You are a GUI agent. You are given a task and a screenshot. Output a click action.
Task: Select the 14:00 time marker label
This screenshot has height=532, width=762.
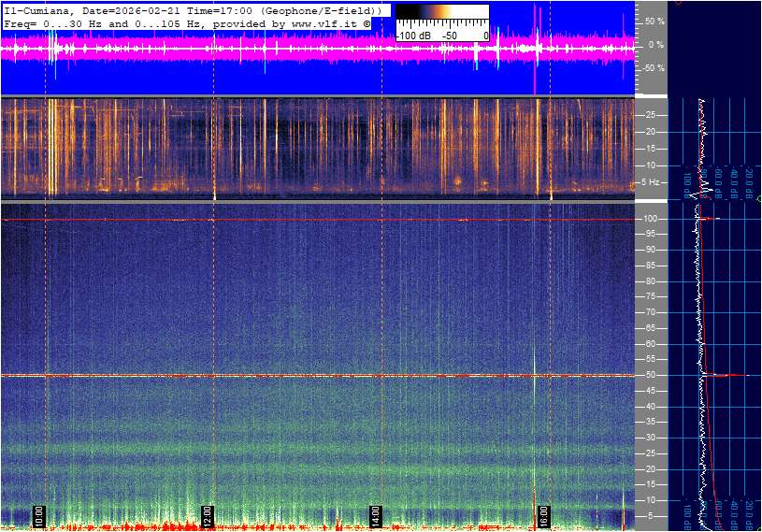pyautogui.click(x=375, y=515)
